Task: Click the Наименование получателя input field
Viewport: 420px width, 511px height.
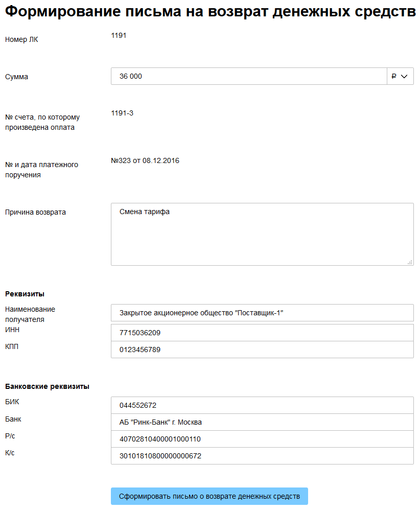Action: coord(262,313)
